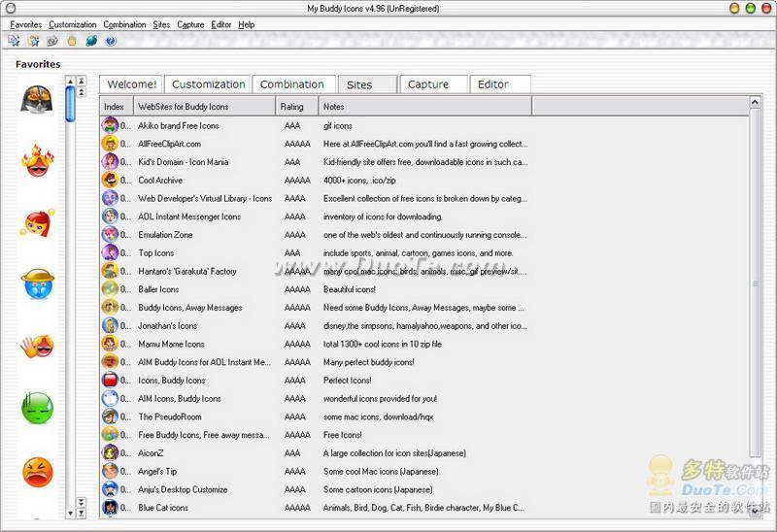The width and height of the screenshot is (777, 532).
Task: Click the row icon beside Kid's Domain - Icon Mania
Action: (x=110, y=161)
